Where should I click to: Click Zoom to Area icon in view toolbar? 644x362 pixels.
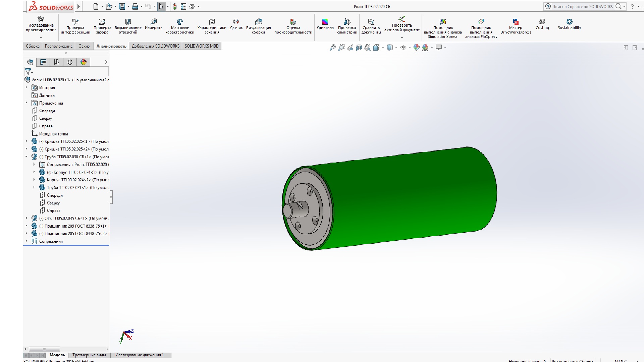(341, 48)
